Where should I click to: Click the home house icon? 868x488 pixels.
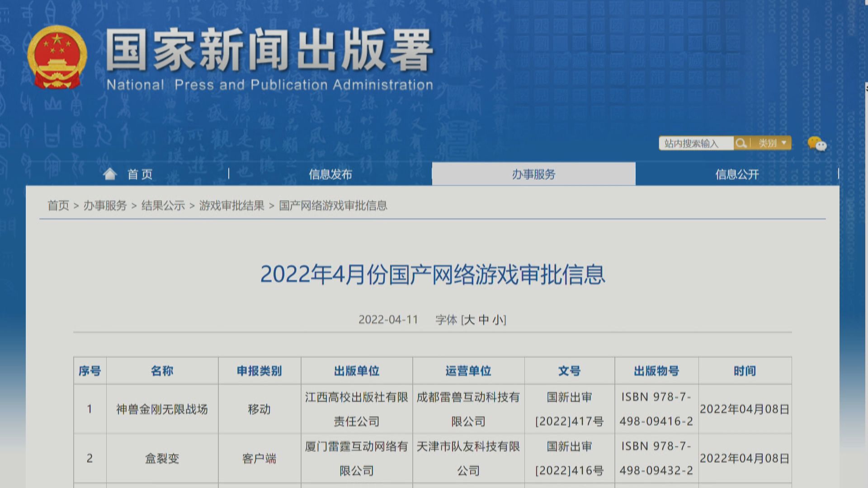tap(110, 174)
